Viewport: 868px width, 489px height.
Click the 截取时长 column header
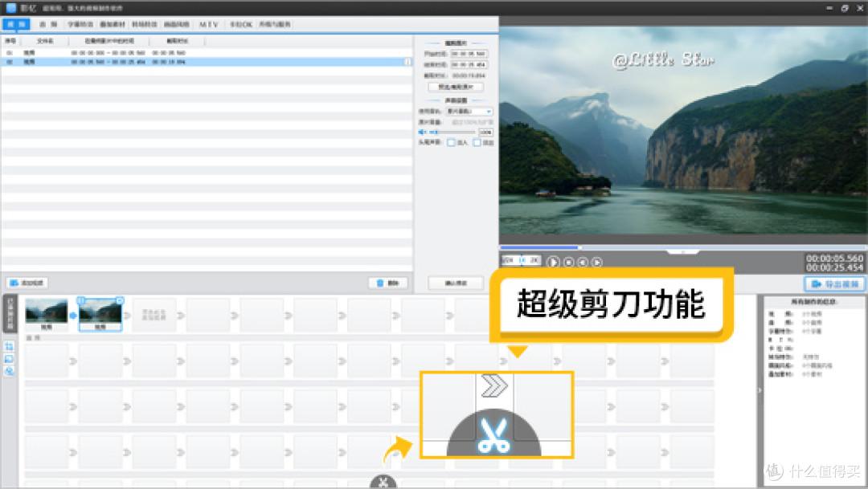pyautogui.click(x=177, y=41)
